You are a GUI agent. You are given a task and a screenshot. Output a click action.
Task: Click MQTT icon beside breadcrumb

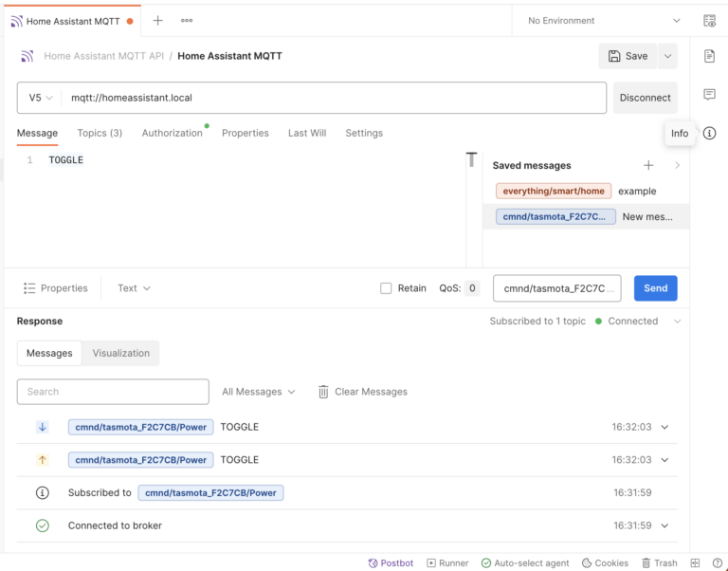pyautogui.click(x=27, y=56)
